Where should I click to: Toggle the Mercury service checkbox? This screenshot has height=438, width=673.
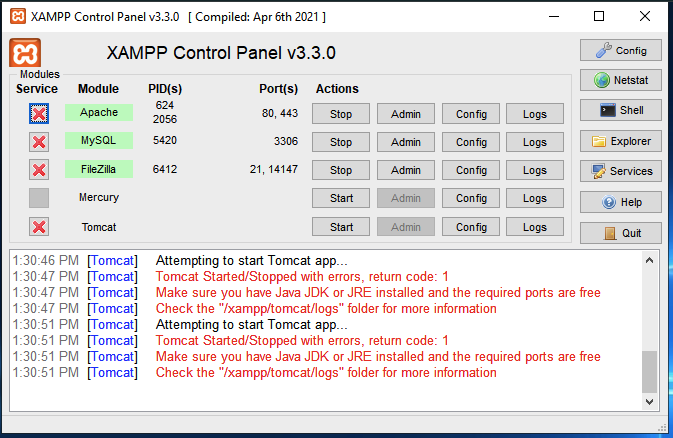(x=39, y=198)
